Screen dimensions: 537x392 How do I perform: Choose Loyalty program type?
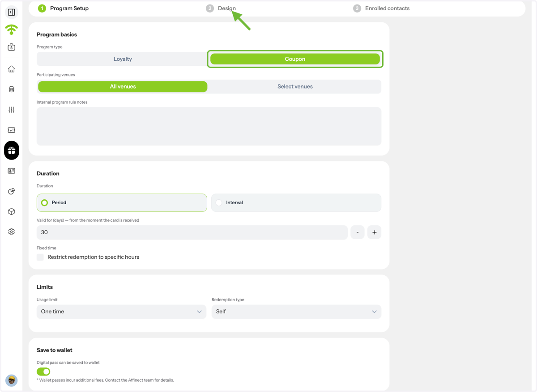[x=123, y=59]
